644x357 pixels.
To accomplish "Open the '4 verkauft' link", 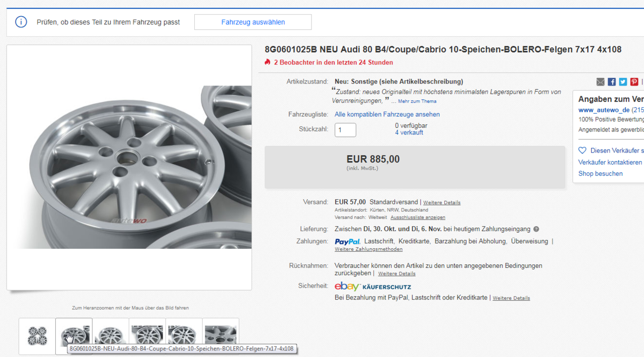I will pyautogui.click(x=409, y=133).
